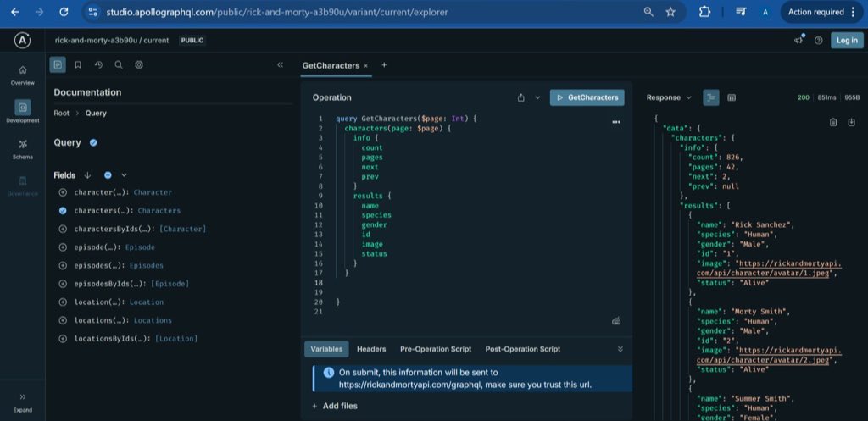Add the charactersByIds(...) field
The width and height of the screenshot is (868, 421).
point(63,229)
